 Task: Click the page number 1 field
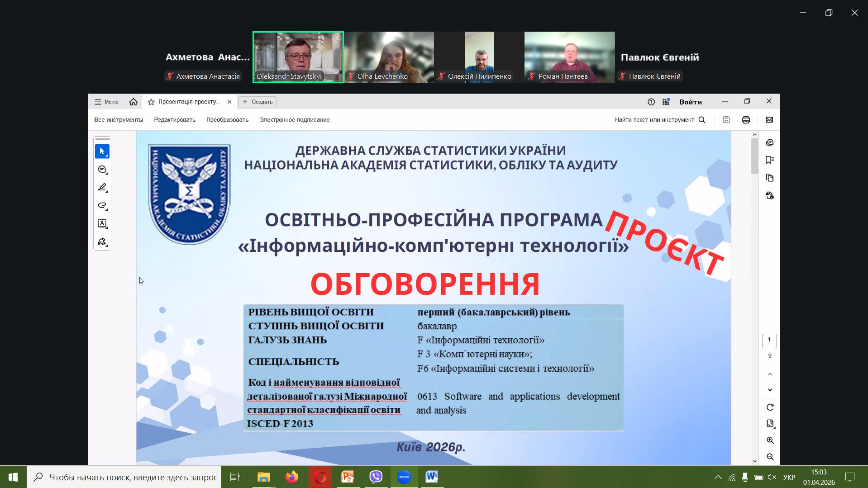coord(769,340)
